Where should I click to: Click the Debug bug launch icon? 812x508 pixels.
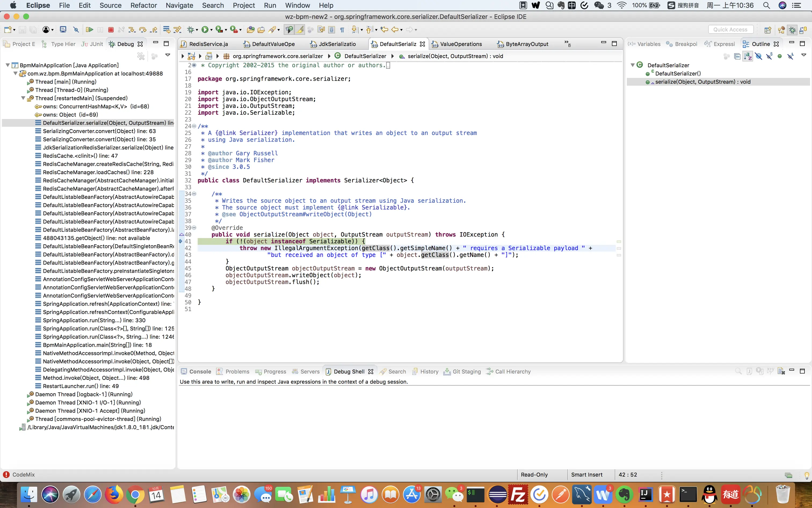pyautogui.click(x=190, y=30)
